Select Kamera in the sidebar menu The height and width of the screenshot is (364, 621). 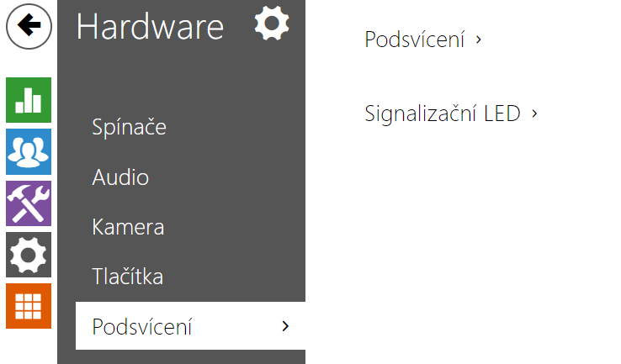(x=128, y=227)
